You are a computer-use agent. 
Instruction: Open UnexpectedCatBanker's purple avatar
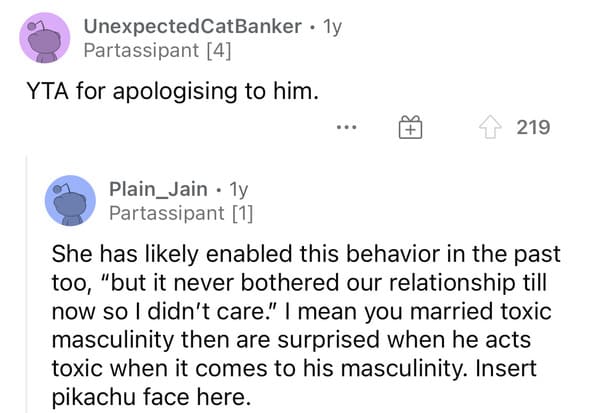(45, 38)
